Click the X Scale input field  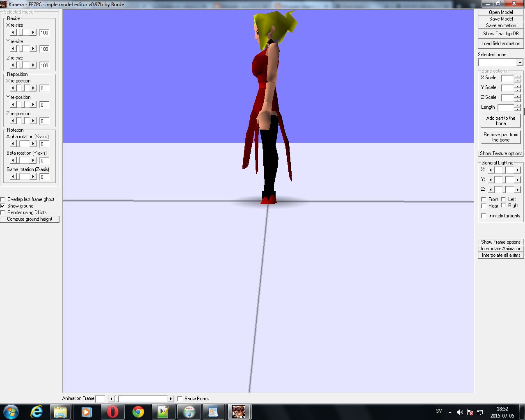click(x=507, y=78)
